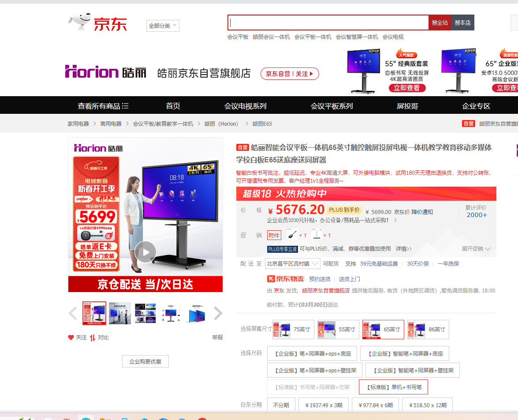This screenshot has height=420, width=518.
Task: Show previous thumbnails with left arrow
Action: tap(73, 313)
